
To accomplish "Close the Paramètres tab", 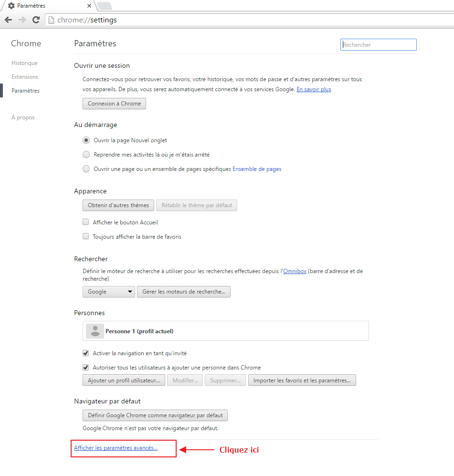I will [x=89, y=6].
